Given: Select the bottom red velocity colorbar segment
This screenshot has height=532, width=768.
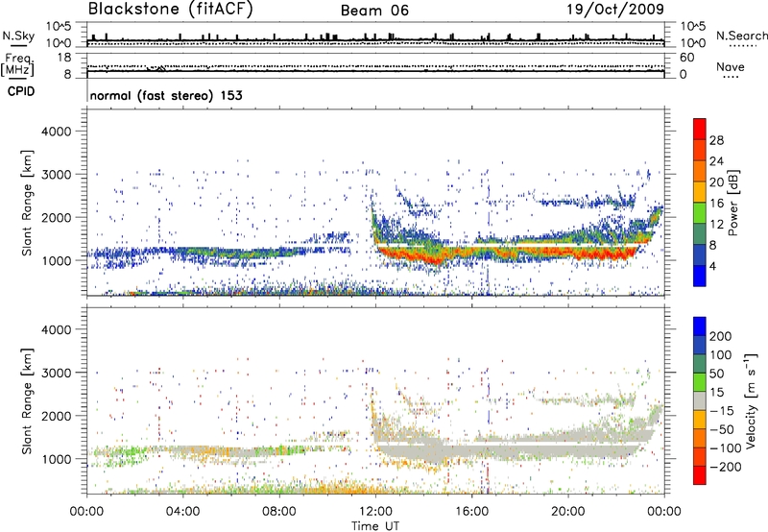Looking at the screenshot, I should point(700,475).
